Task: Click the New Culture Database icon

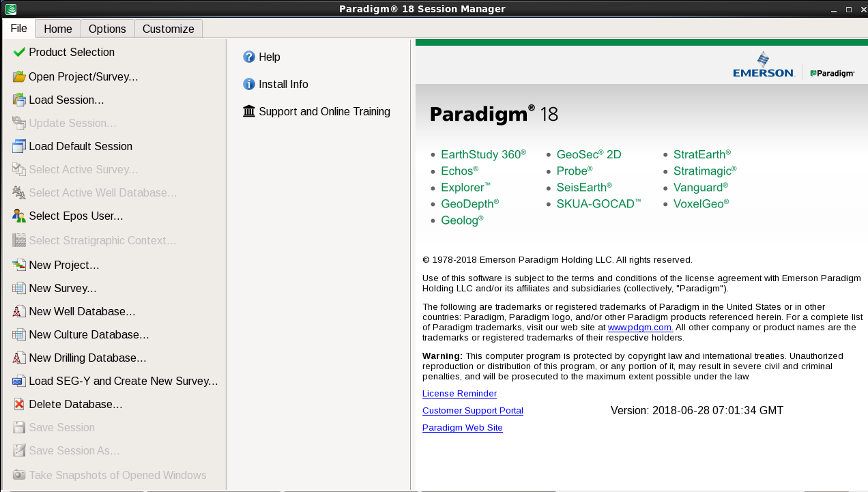Action: (19, 334)
